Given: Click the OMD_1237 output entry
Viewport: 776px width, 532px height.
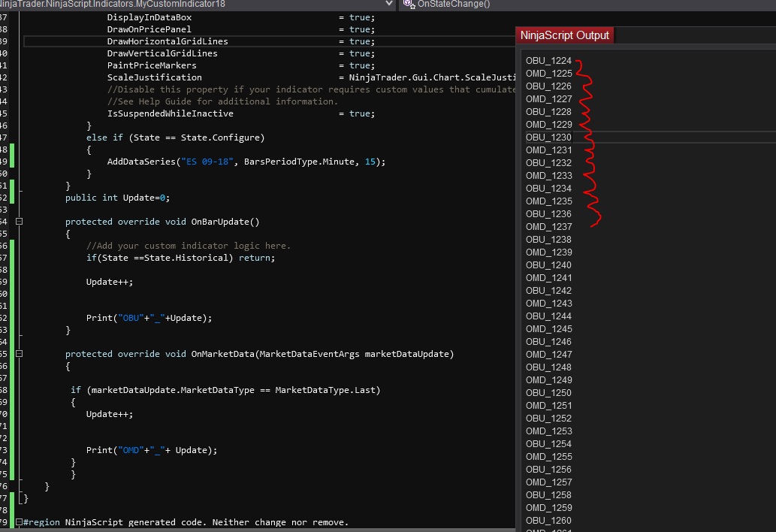Looking at the screenshot, I should click(x=548, y=227).
